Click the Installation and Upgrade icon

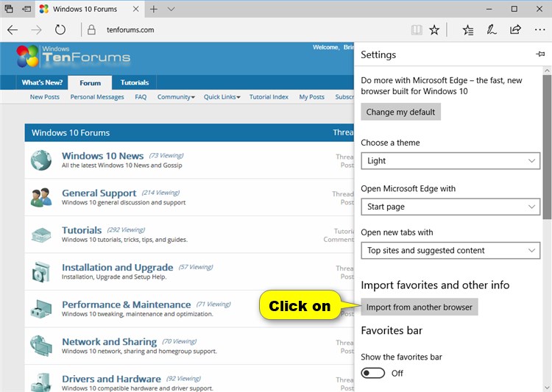[x=40, y=272]
